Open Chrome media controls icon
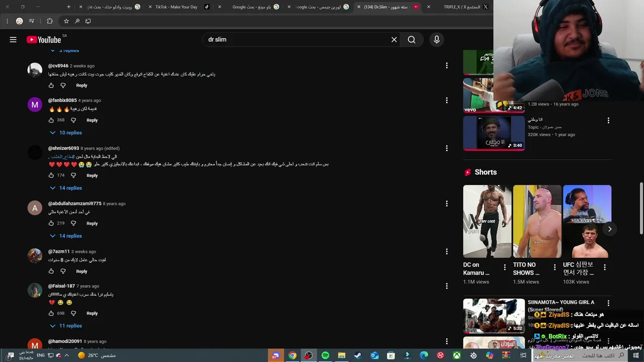Image resolution: width=644 pixels, height=362 pixels. (32, 21)
